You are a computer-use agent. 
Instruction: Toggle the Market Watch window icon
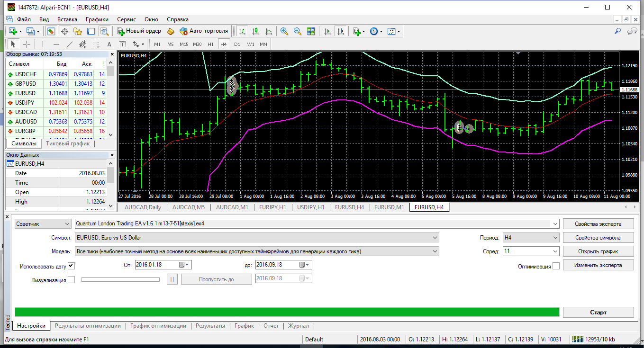[51, 31]
